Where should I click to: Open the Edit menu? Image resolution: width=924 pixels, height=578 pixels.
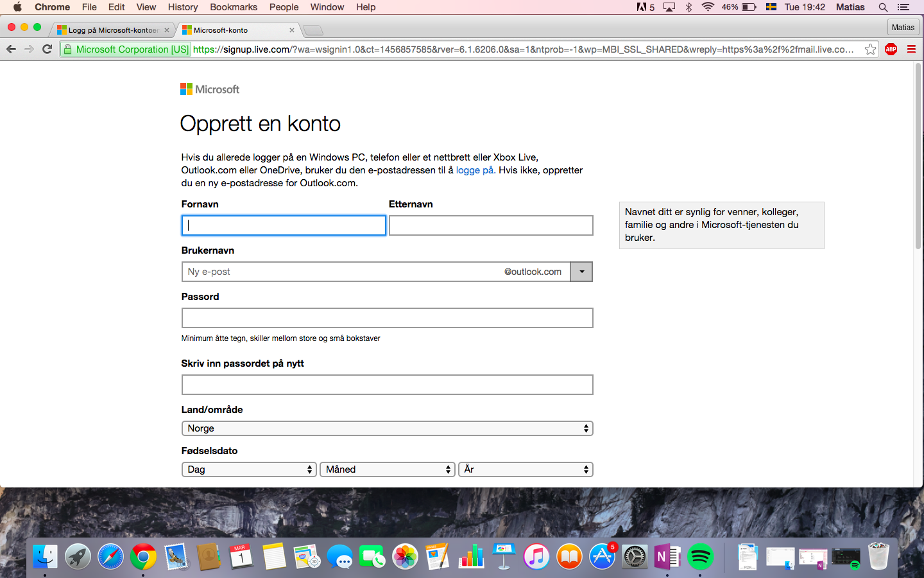click(x=117, y=7)
